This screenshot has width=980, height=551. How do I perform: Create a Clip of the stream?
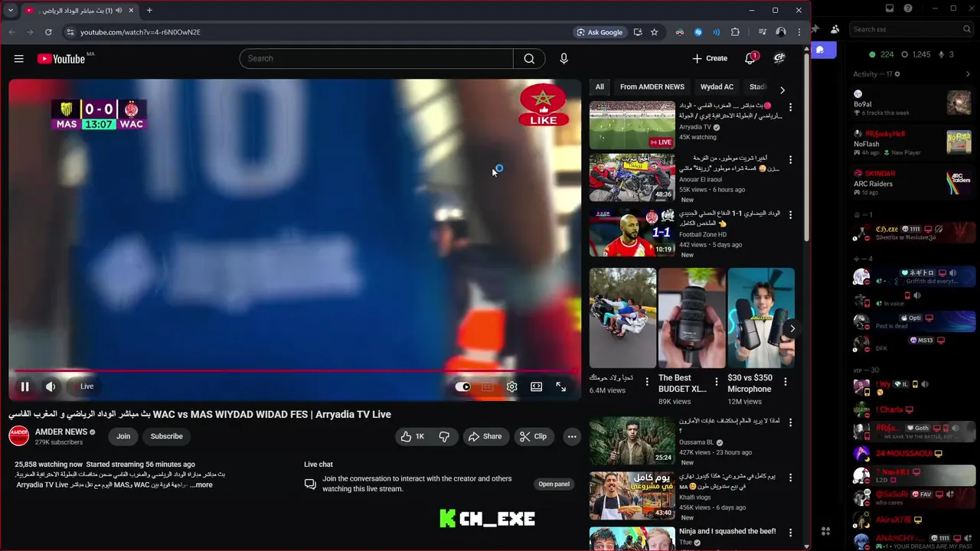(x=534, y=436)
